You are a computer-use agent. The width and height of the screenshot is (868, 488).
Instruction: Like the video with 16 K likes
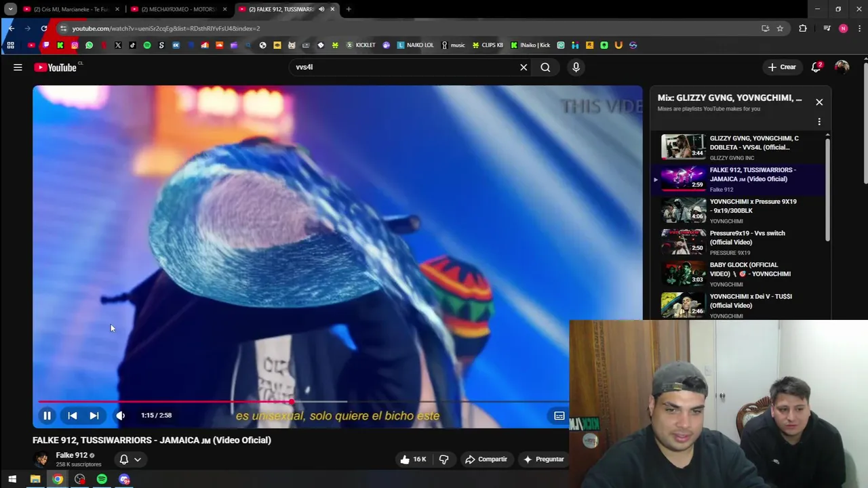[413, 459]
